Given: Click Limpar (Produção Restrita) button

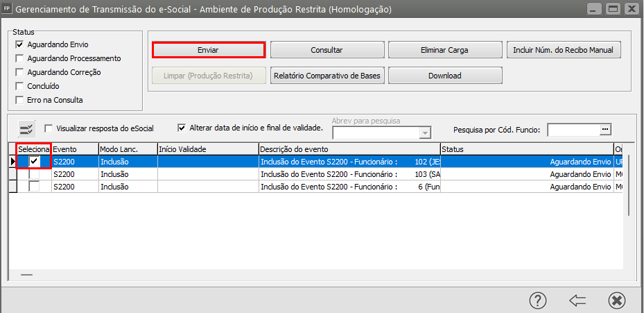Looking at the screenshot, I should tap(208, 76).
